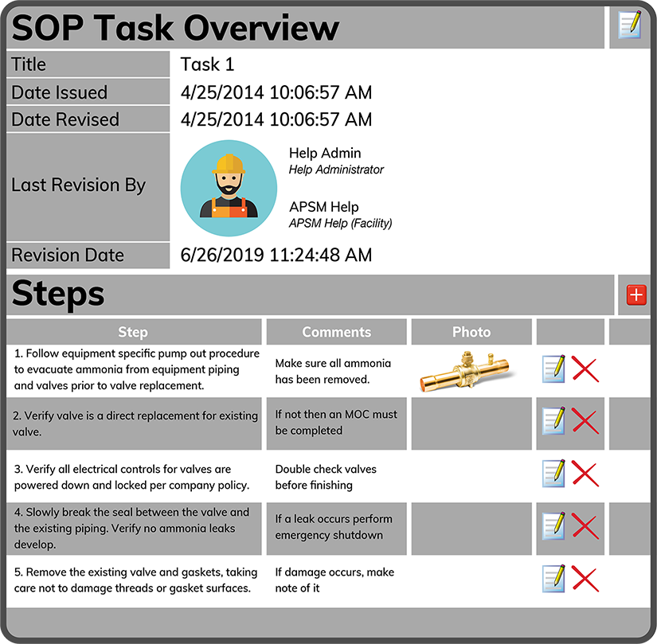Click comment 'Make sure all ammonia has been removed'

(x=333, y=371)
